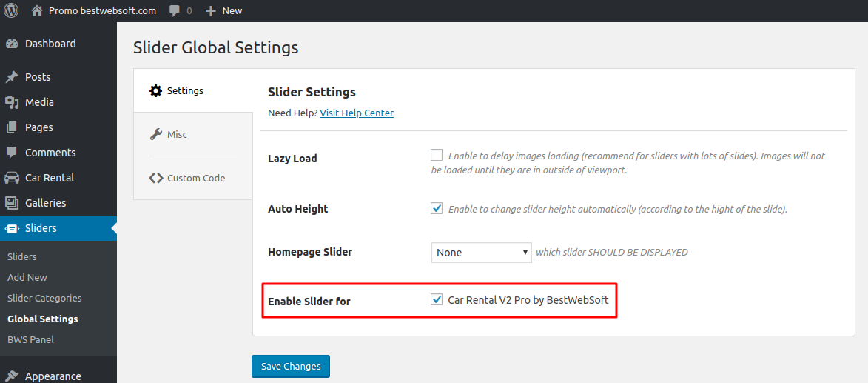Click the plus icon next to New
Viewport: 868px width, 383px height.
(210, 10)
